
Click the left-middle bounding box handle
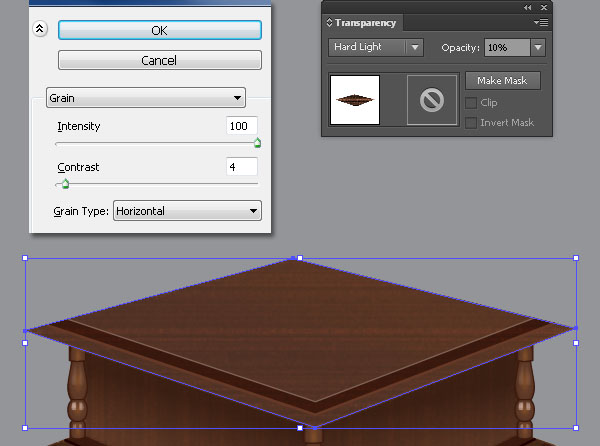(x=25, y=343)
